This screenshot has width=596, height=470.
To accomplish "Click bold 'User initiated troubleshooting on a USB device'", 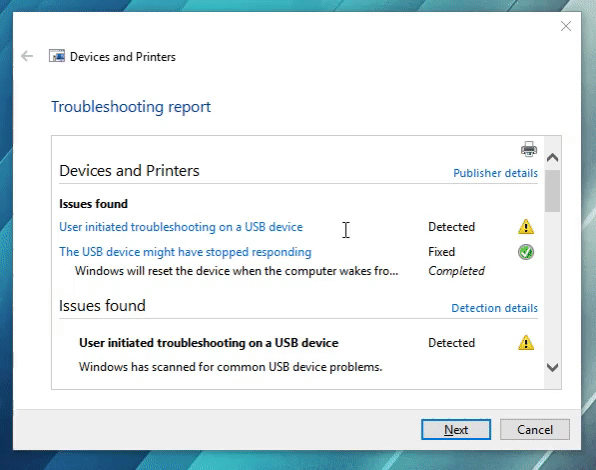I will 209,343.
